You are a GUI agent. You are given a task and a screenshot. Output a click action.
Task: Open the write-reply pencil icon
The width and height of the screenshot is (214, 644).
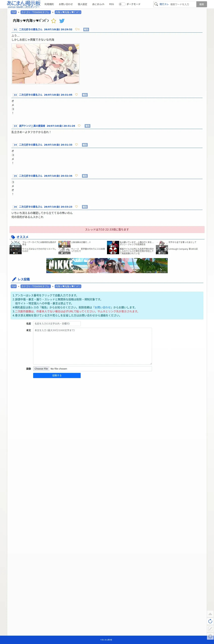[x=210, y=629]
